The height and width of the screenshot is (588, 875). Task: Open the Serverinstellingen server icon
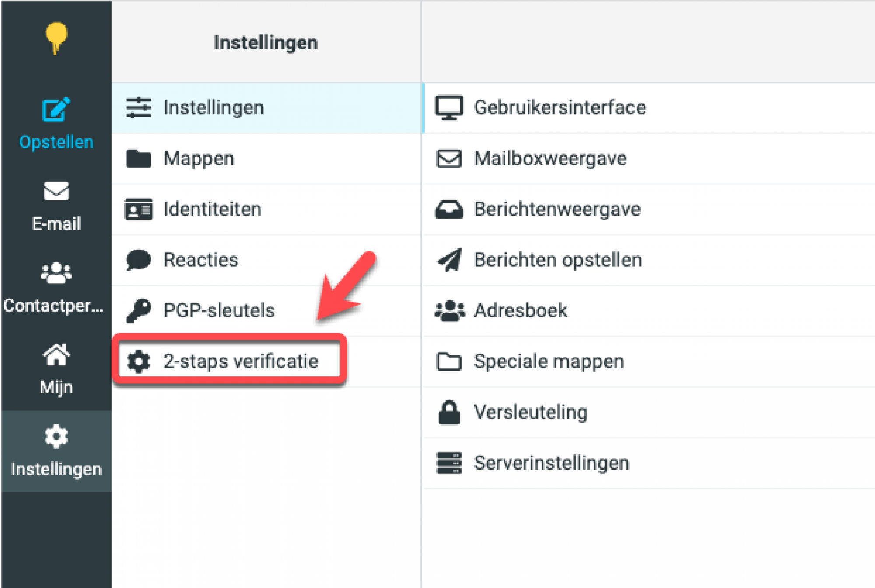tap(448, 463)
